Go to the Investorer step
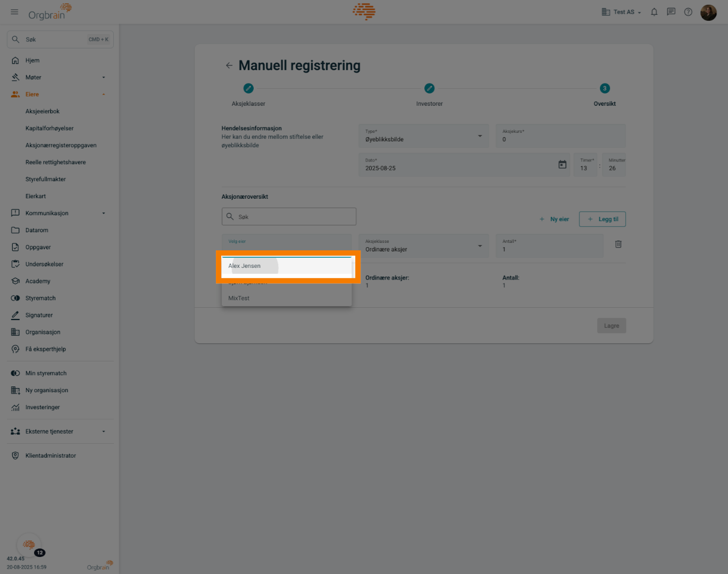 (x=429, y=94)
